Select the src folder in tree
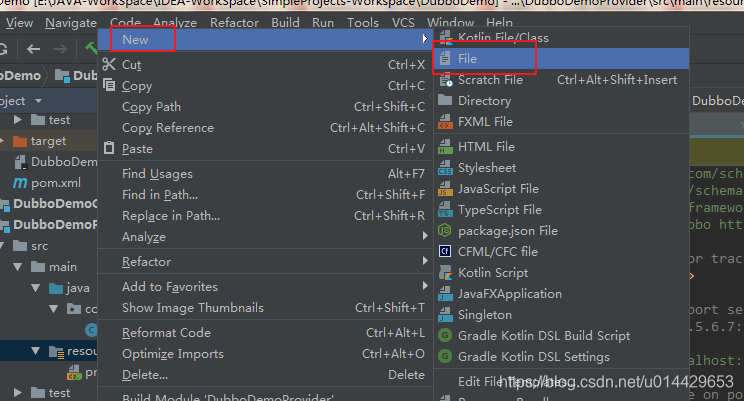Viewport: 744px width, 401px height. 39,246
